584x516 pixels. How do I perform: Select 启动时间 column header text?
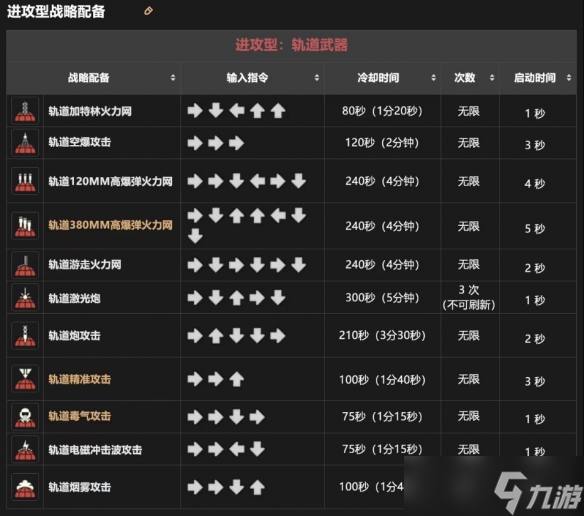click(534, 77)
